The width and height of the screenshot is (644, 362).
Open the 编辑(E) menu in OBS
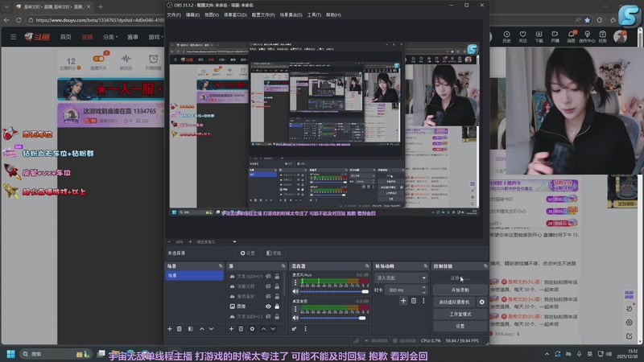click(x=192, y=14)
